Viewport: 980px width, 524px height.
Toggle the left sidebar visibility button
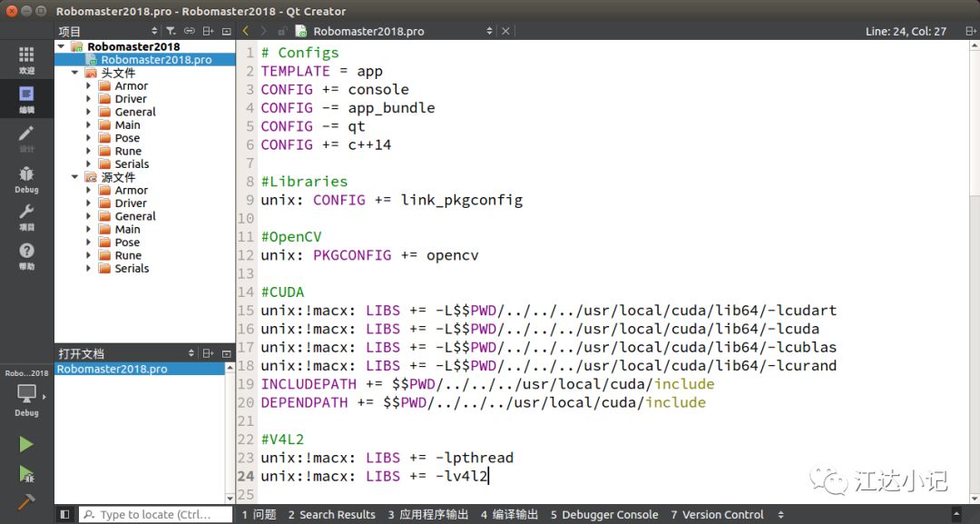[64, 514]
